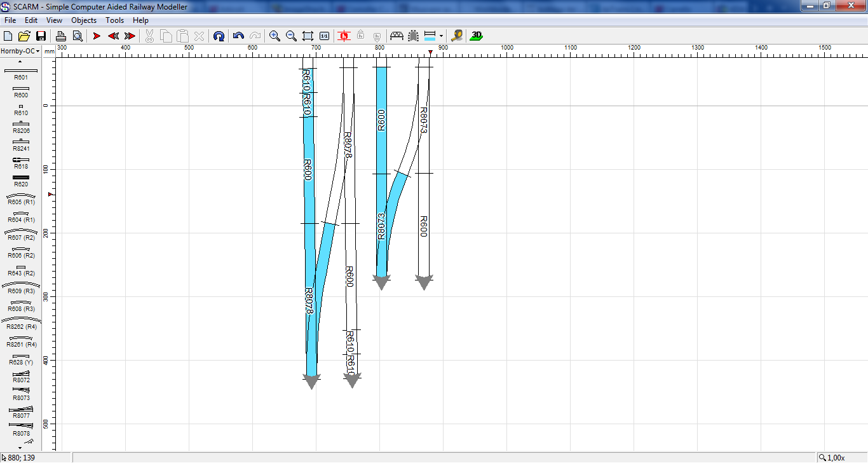This screenshot has height=463, width=868.
Task: Click the track list up arrow
Action: point(20,62)
